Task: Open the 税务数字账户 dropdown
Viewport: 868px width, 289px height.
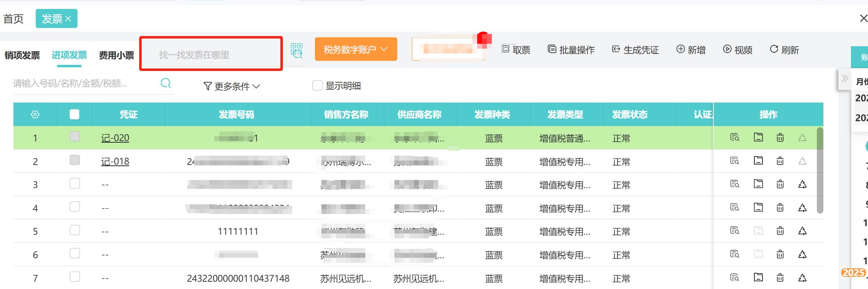Action: tap(355, 49)
